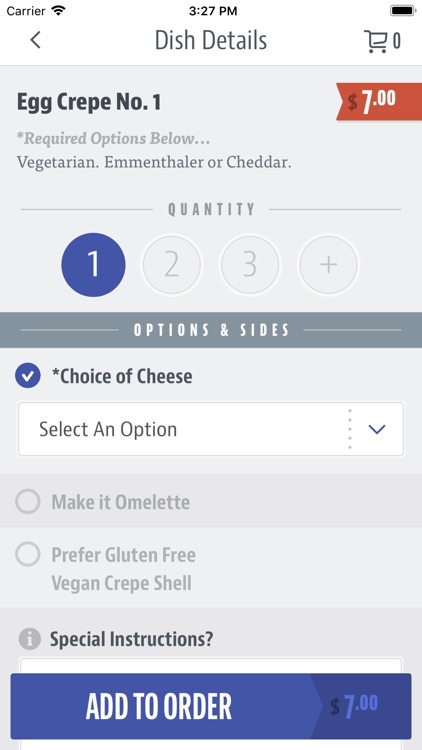
Task: Tap the Dish Details title
Action: click(x=211, y=41)
